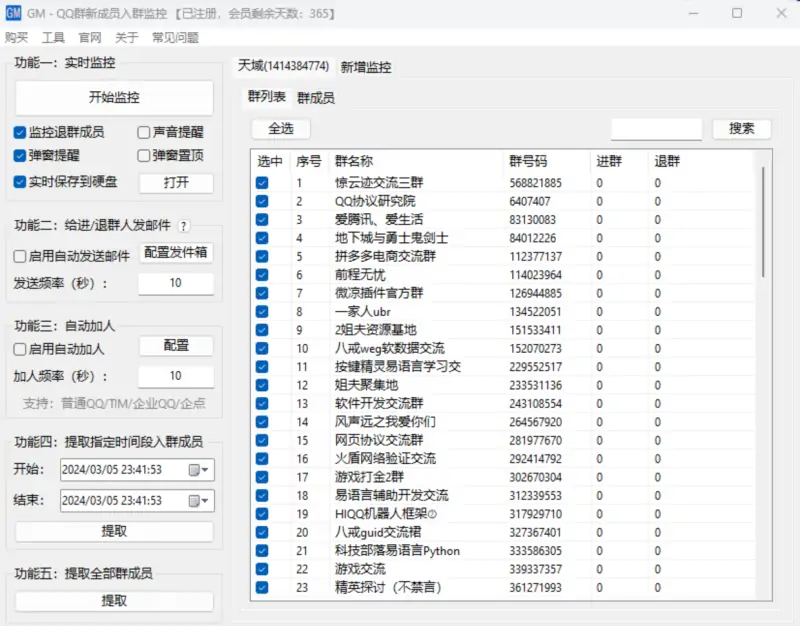The width and height of the screenshot is (800, 626).
Task: Click 提取 under 功能五 to extract all members
Action: (113, 600)
